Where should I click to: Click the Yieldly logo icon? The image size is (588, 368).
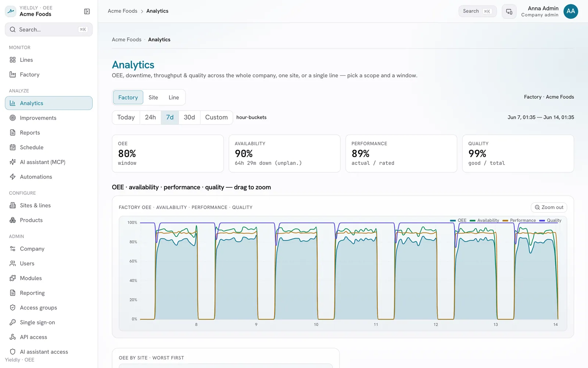pyautogui.click(x=11, y=11)
